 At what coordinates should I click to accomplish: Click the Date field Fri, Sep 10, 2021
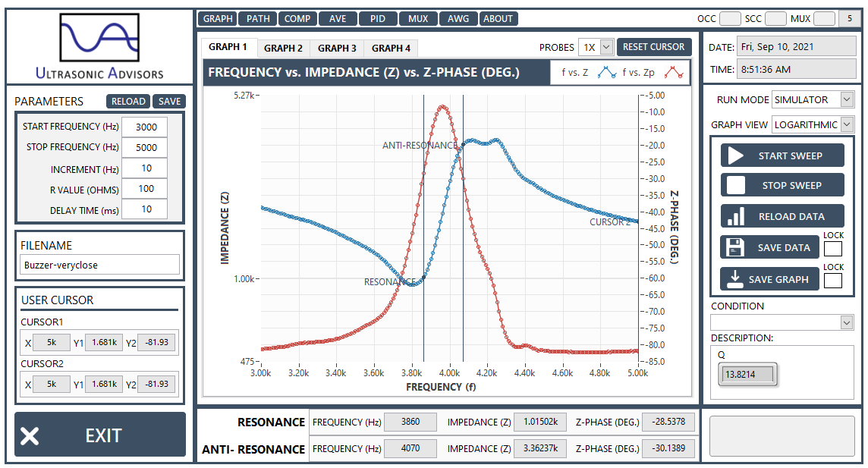(x=797, y=46)
